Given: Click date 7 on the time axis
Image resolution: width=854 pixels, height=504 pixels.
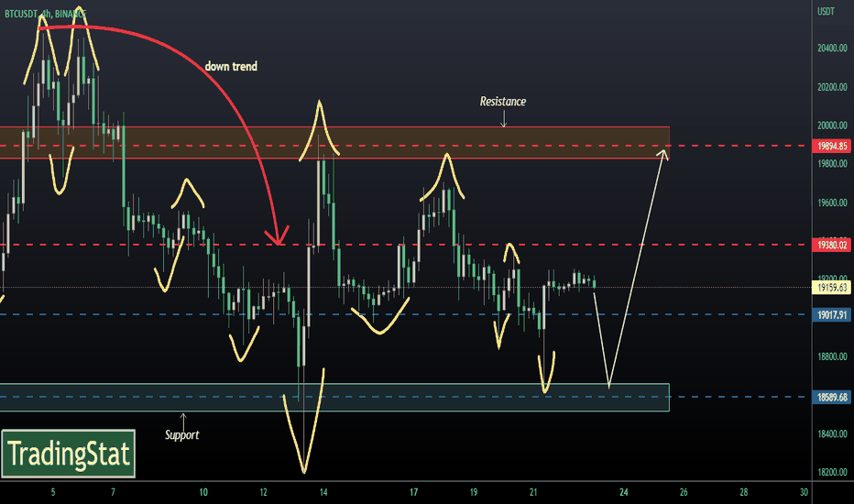Looking at the screenshot, I should [x=113, y=493].
